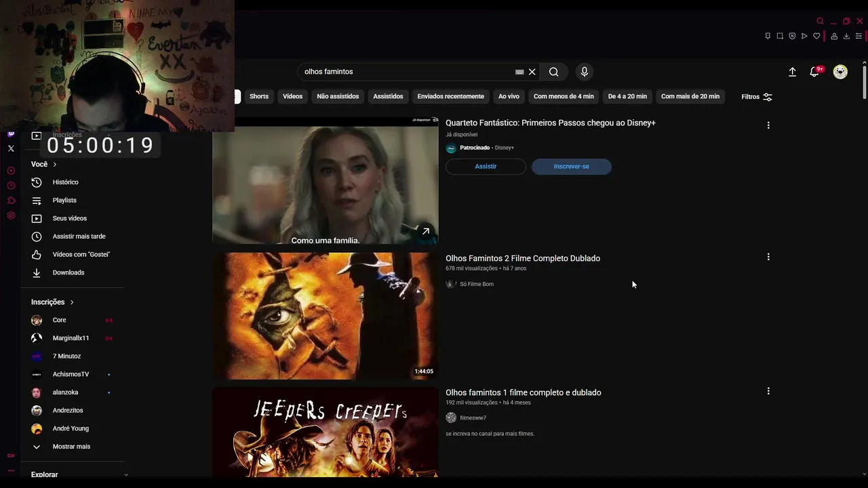Open extensions icon in browser sidebar
Viewport: 868px width, 488px height.
(x=11, y=201)
